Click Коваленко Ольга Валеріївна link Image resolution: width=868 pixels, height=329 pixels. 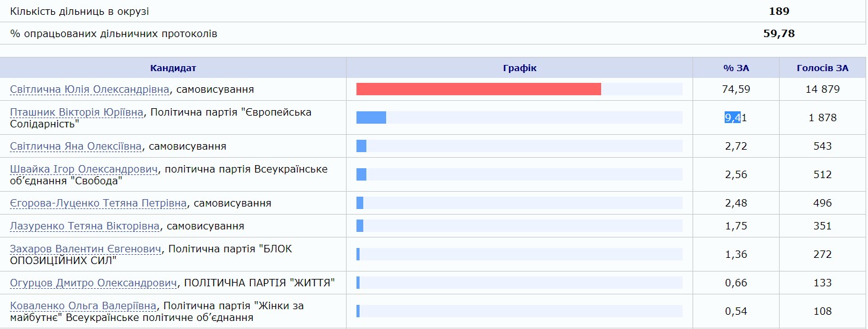click(83, 306)
